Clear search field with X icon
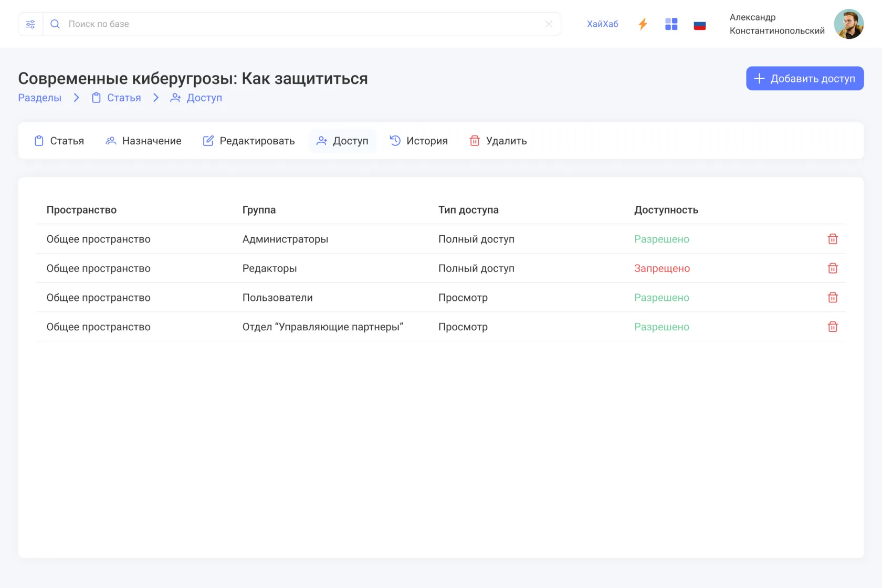Viewport: 882px width, 588px height. coord(549,24)
